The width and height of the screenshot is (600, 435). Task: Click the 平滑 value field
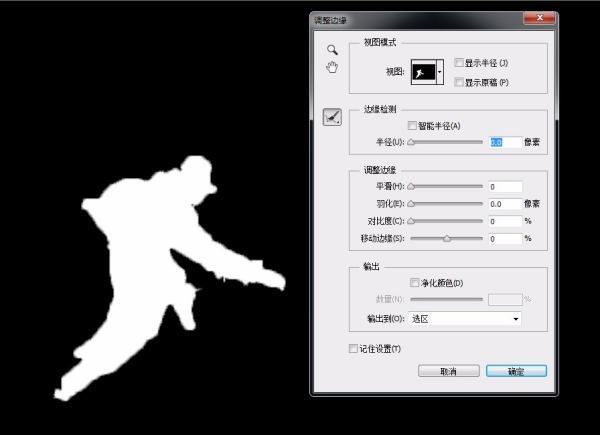click(x=505, y=187)
